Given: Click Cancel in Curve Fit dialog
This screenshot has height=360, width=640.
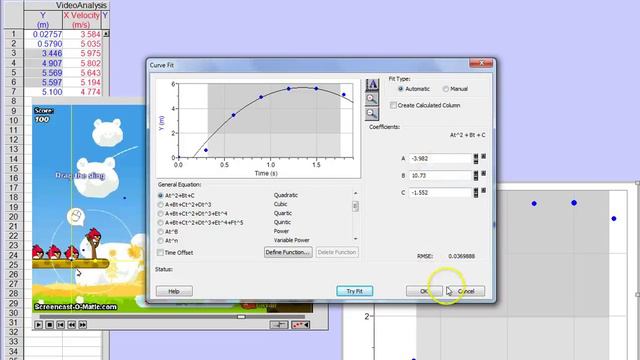Looking at the screenshot, I should click(466, 291).
